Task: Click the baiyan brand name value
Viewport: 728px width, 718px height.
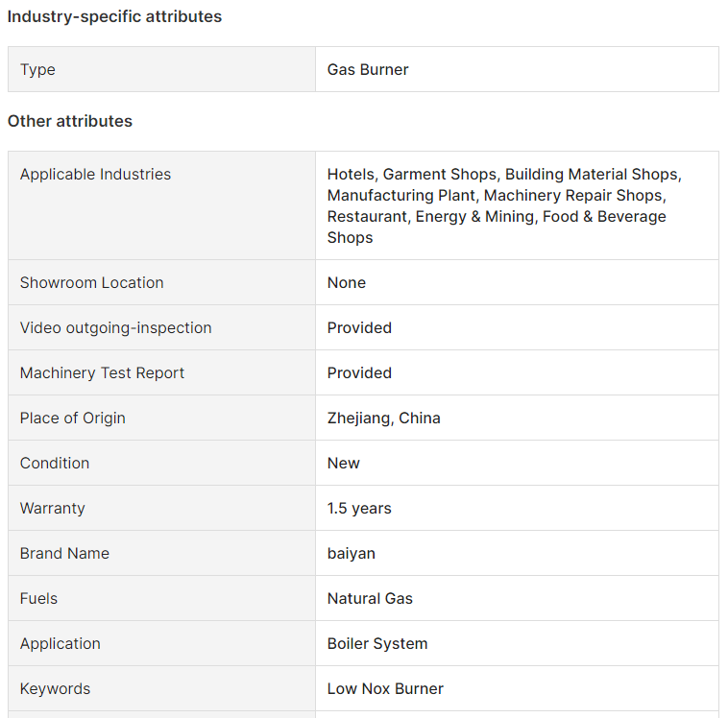Action: pos(351,553)
